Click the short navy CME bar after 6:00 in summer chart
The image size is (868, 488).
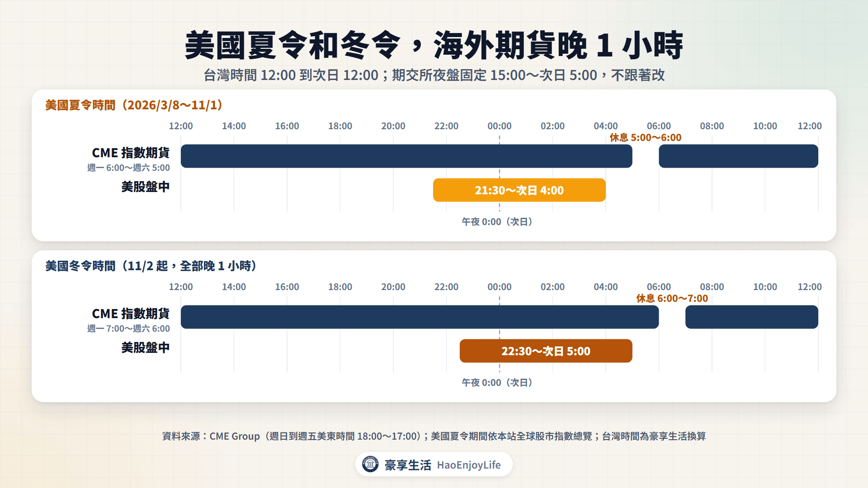click(x=738, y=156)
